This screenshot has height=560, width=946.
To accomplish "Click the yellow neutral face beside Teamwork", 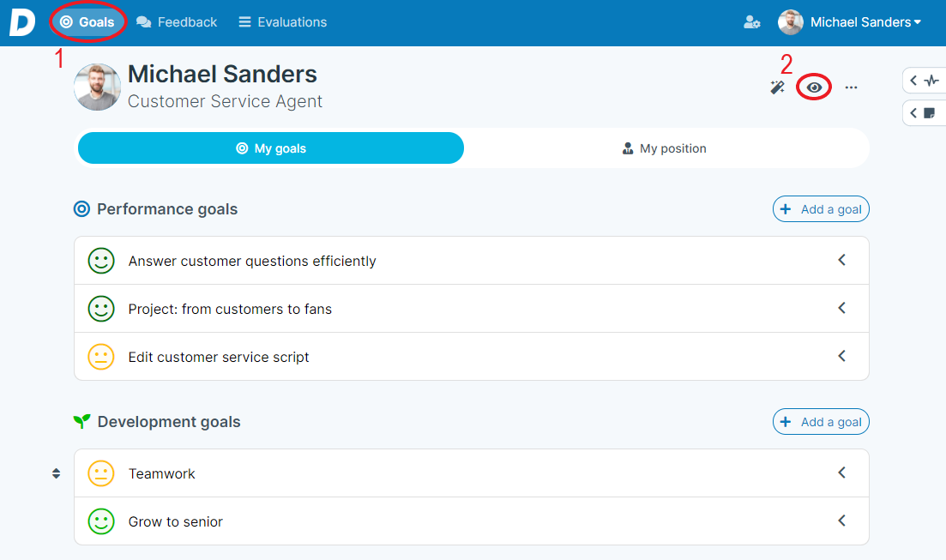I will pyautogui.click(x=100, y=473).
